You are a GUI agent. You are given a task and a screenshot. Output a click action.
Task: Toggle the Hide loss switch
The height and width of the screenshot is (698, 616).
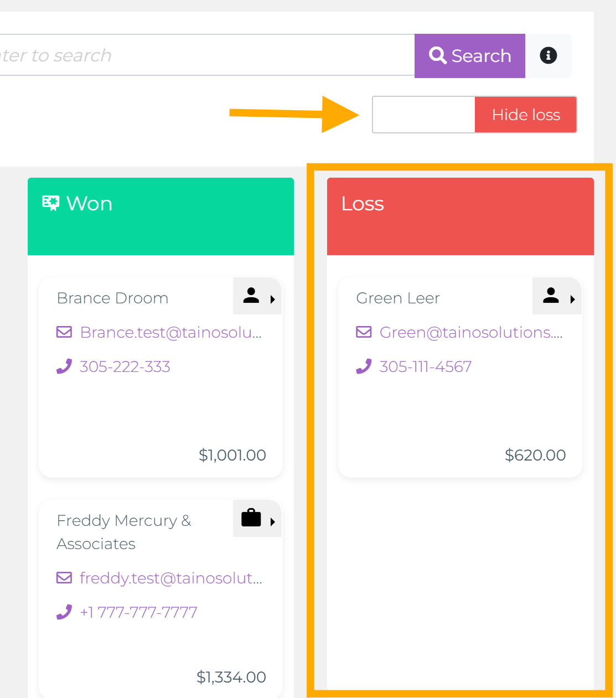[474, 115]
